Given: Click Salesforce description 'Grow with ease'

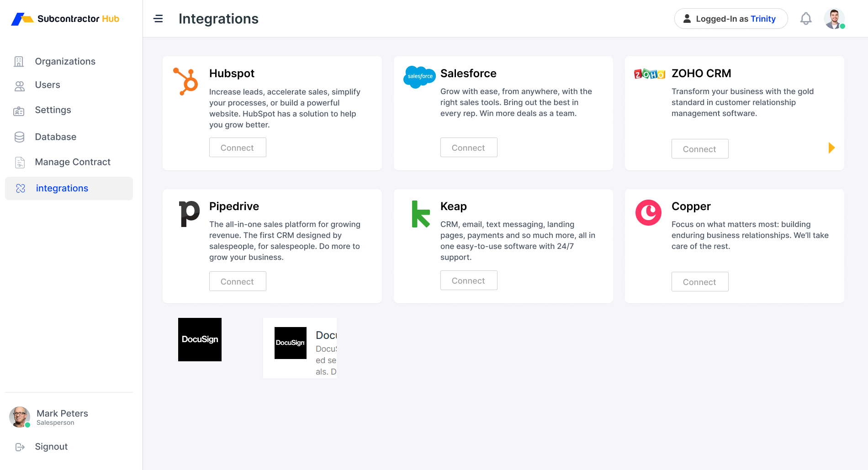Looking at the screenshot, I should [x=516, y=102].
